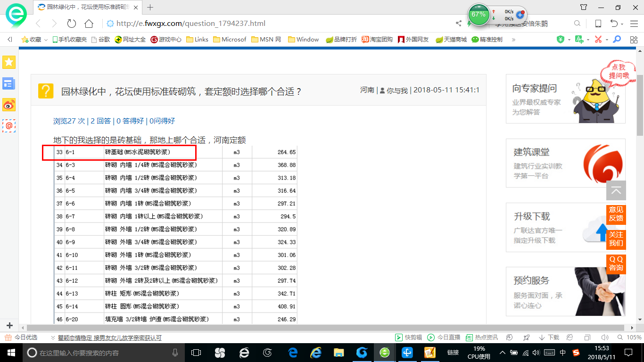Click 快剪辑 in status bar

tap(409, 337)
